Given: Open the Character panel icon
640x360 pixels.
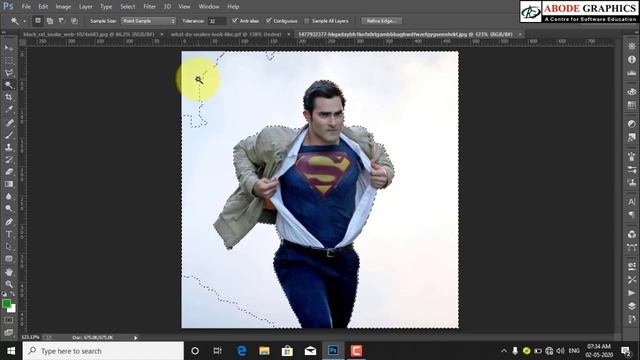Looking at the screenshot, I should [631, 201].
